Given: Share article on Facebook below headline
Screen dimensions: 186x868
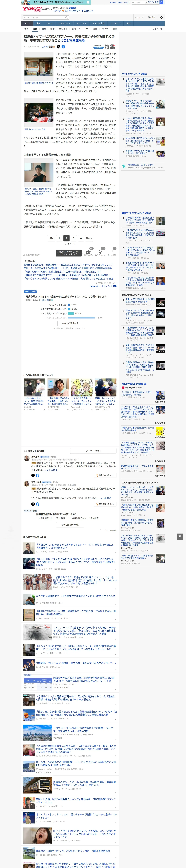Looking at the screenshot, I should click(x=63, y=47).
